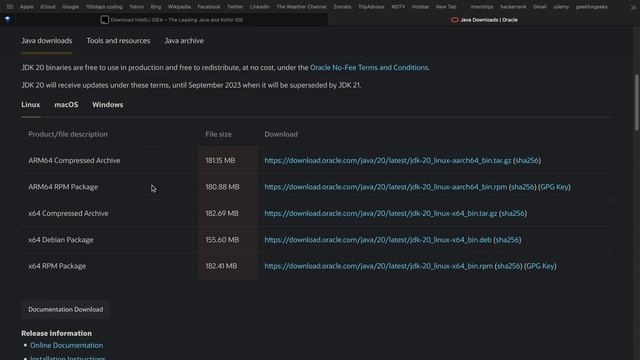This screenshot has width=640, height=360.
Task: Switch to the Download IntelliJ IDEA tab
Action: point(172,20)
